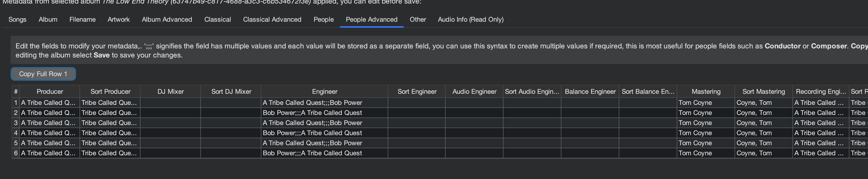Select the row 2 number header
The image size is (868, 179).
pos(16,113)
